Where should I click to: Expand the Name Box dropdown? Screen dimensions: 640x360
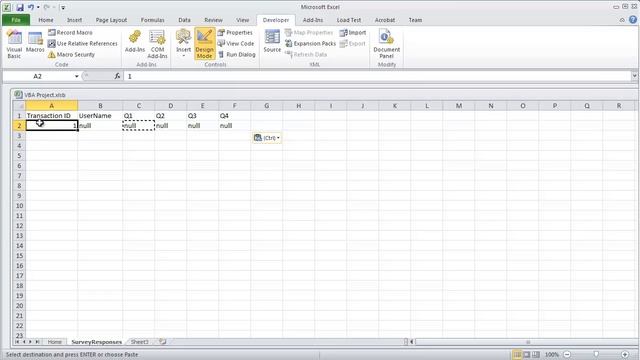[x=76, y=76]
